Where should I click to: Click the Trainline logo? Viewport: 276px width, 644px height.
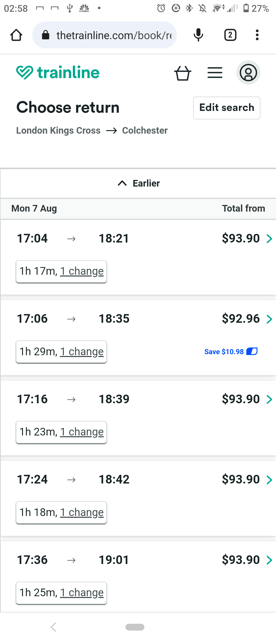point(58,72)
